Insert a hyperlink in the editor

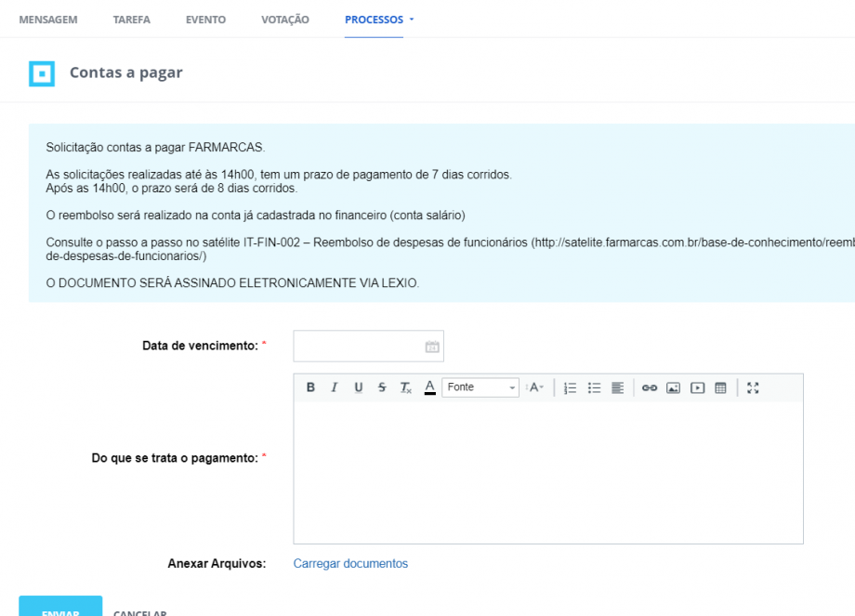click(650, 387)
